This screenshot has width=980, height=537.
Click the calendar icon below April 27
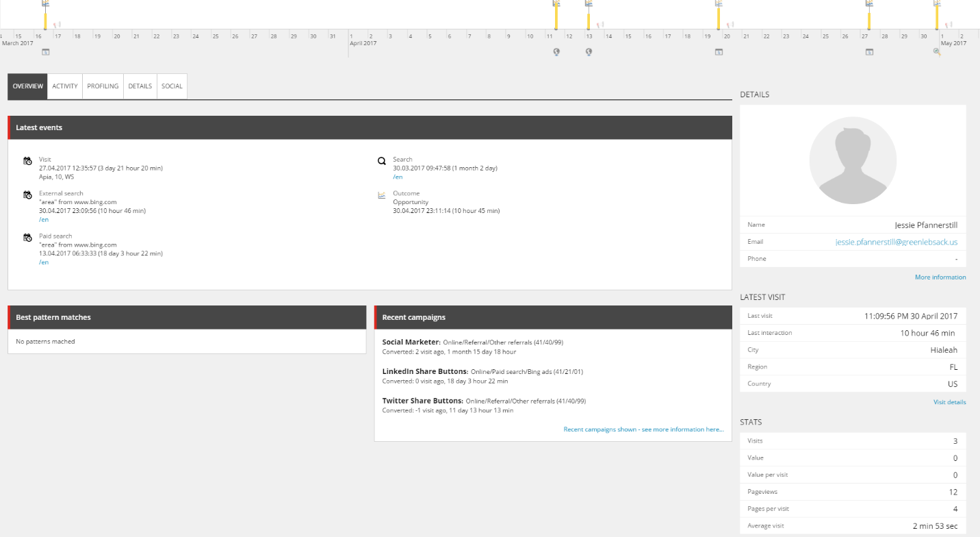click(869, 51)
